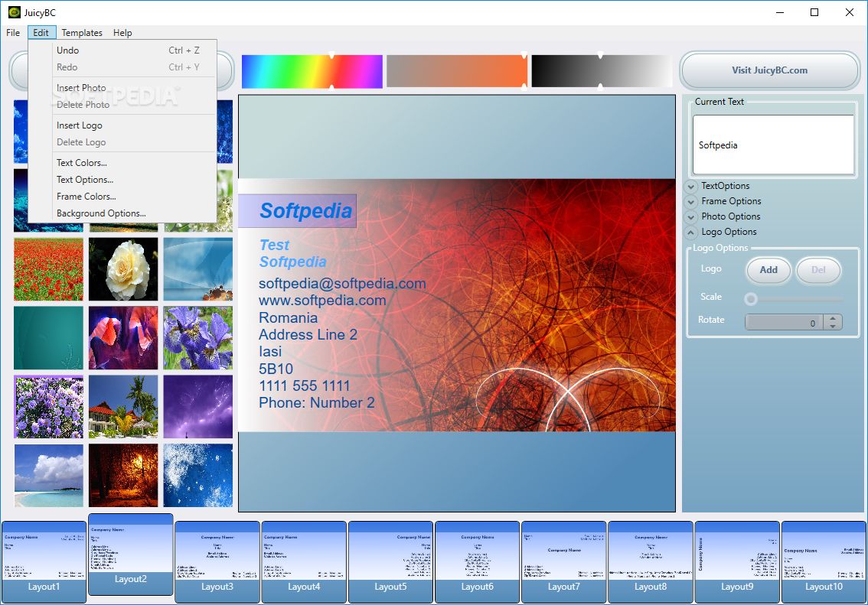This screenshot has width=868, height=605.
Task: Select the Layout2 template
Action: pos(131,554)
